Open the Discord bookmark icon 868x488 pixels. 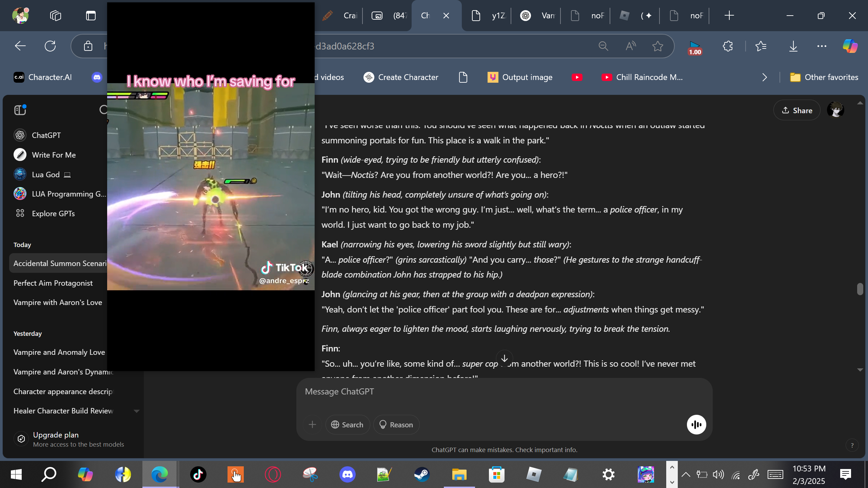97,77
